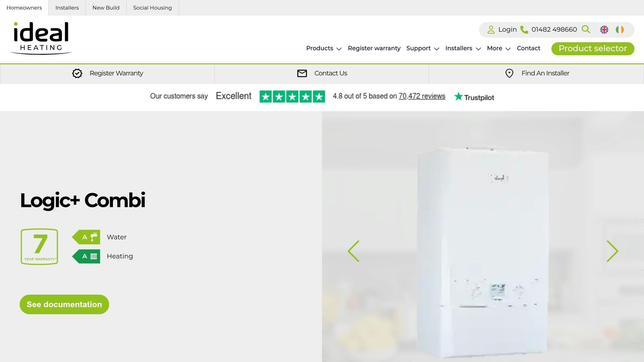The width and height of the screenshot is (644, 362).
Task: Open the Installers dropdown in main nav
Action: (x=463, y=48)
